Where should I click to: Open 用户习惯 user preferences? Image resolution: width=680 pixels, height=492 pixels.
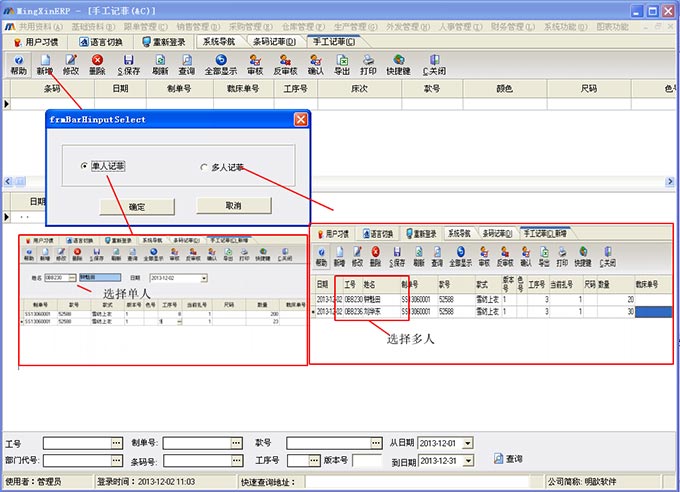[36, 42]
